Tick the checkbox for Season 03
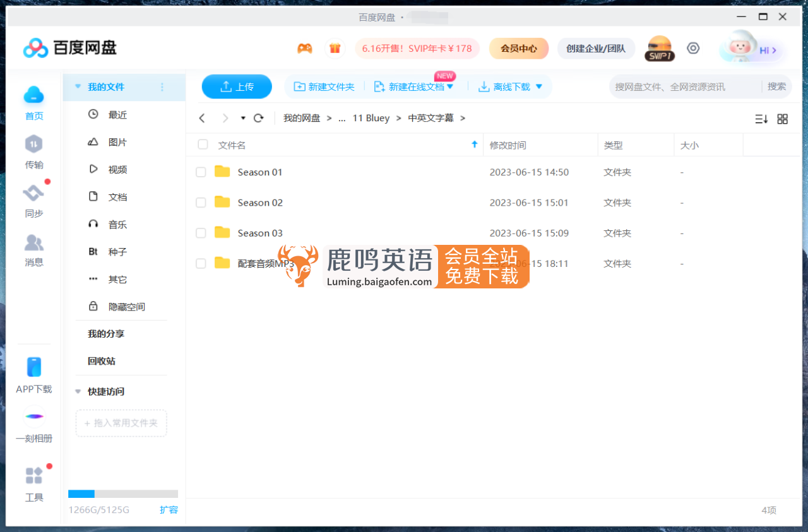Image resolution: width=808 pixels, height=532 pixels. click(201, 233)
